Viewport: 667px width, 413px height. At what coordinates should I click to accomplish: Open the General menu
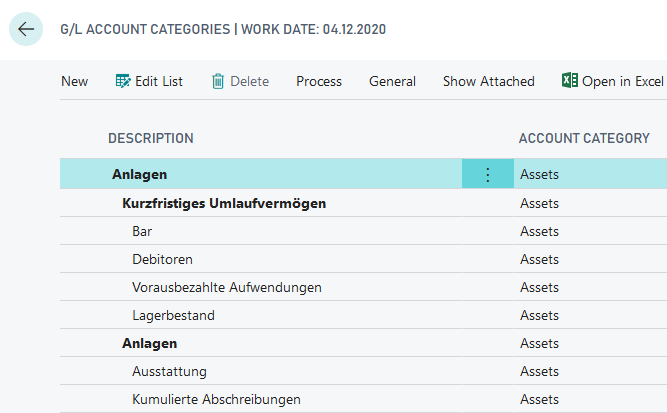click(392, 81)
